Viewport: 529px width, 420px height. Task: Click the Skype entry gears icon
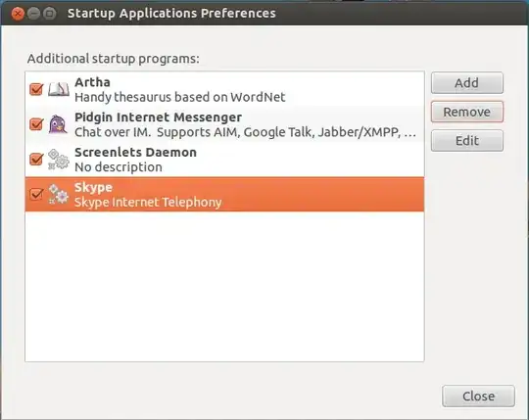coord(59,194)
